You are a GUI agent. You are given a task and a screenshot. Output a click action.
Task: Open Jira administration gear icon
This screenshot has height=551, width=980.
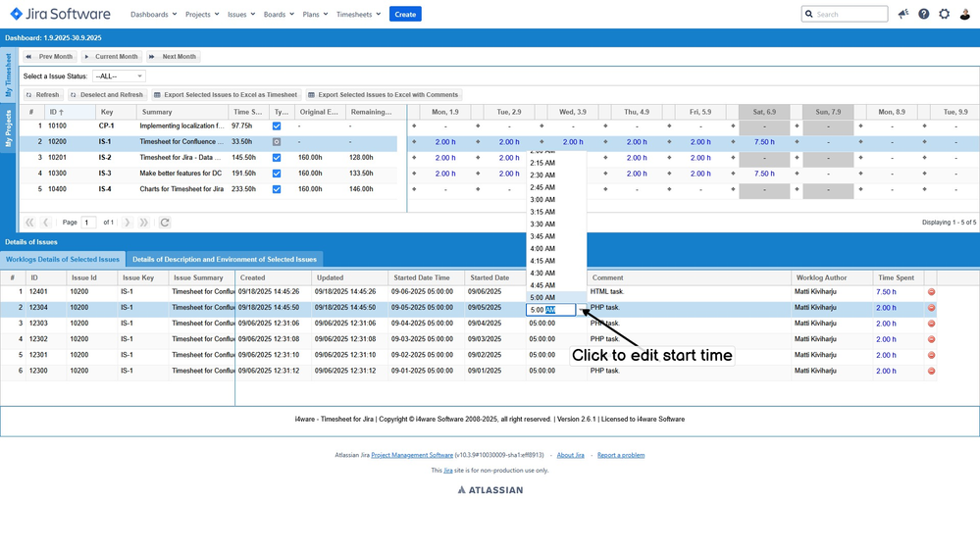944,14
